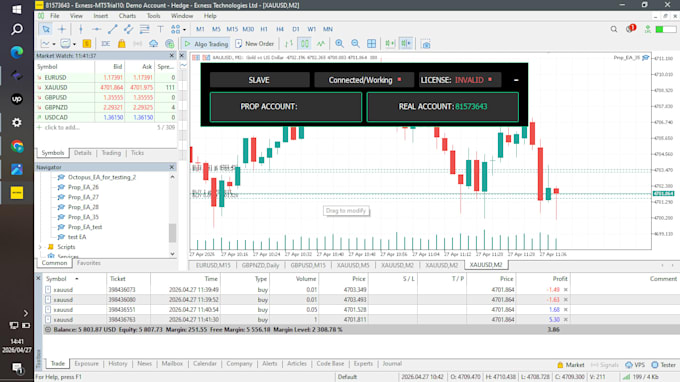Image resolution: width=680 pixels, height=382 pixels.
Task: Open the templates dropdown arrow
Action: coord(74,44)
